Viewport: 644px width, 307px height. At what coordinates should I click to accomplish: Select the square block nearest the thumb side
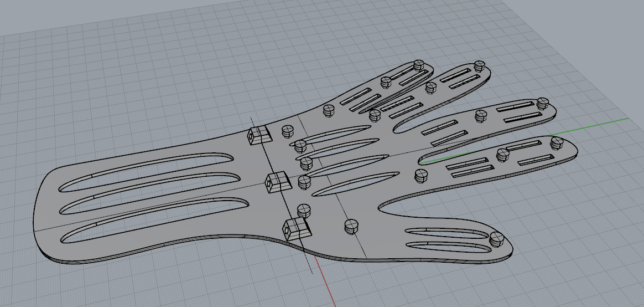[296, 229]
